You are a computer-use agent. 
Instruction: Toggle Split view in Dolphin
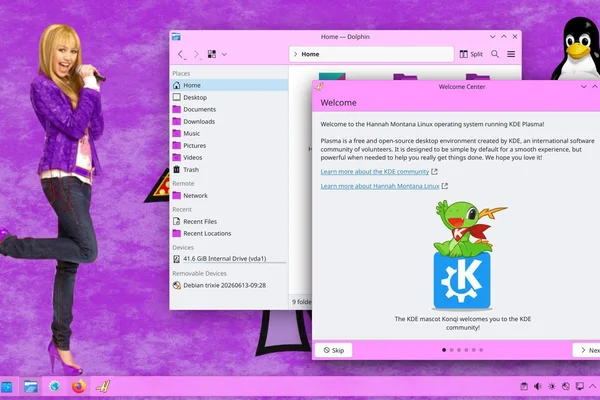(471, 54)
